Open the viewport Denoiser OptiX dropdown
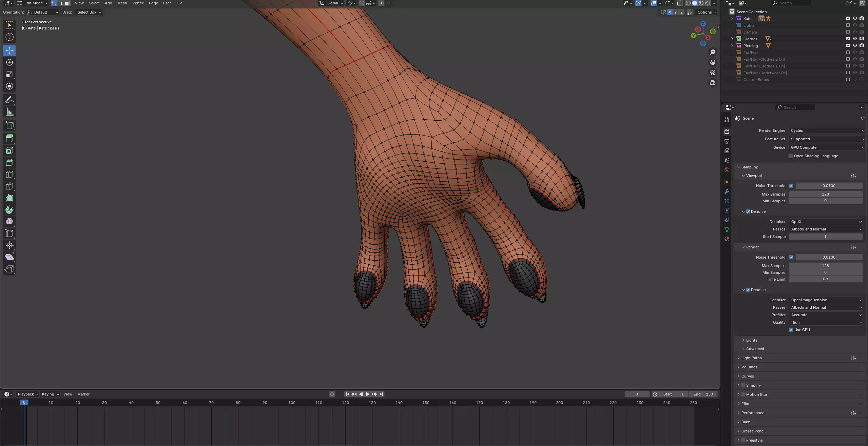The width and height of the screenshot is (868, 446). pyautogui.click(x=826, y=222)
